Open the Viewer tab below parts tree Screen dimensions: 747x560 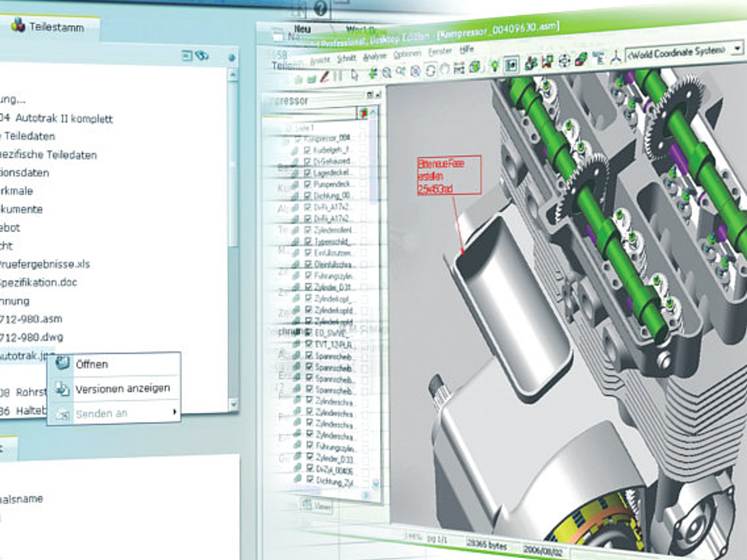tap(316, 507)
